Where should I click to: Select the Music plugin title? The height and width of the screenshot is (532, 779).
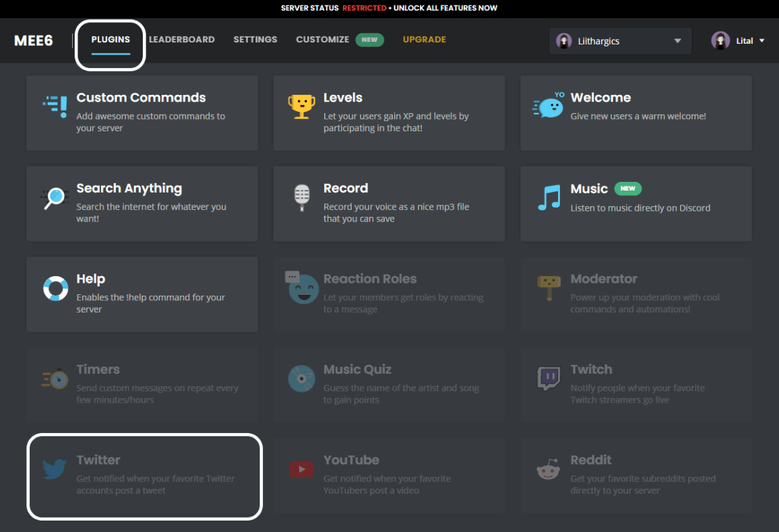pyautogui.click(x=589, y=189)
